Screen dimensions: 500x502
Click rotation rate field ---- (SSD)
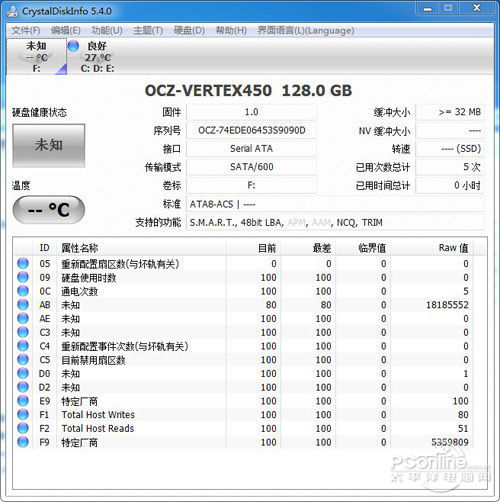[x=450, y=149]
